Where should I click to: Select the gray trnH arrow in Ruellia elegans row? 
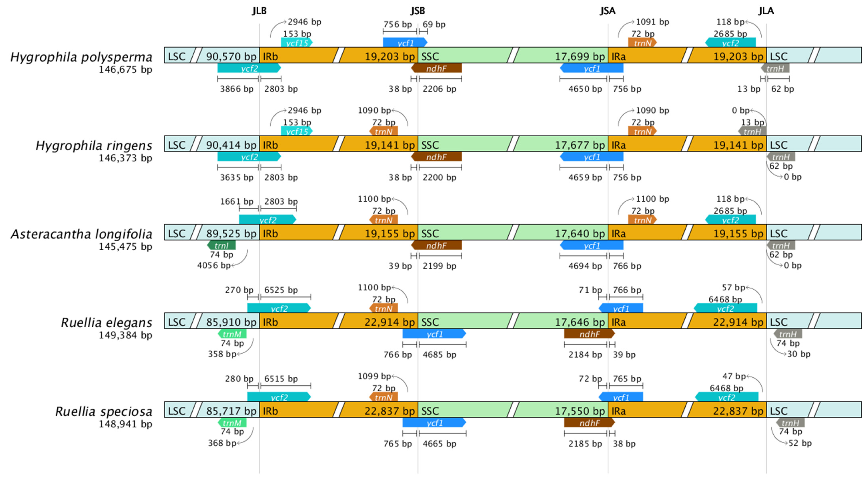tap(788, 334)
